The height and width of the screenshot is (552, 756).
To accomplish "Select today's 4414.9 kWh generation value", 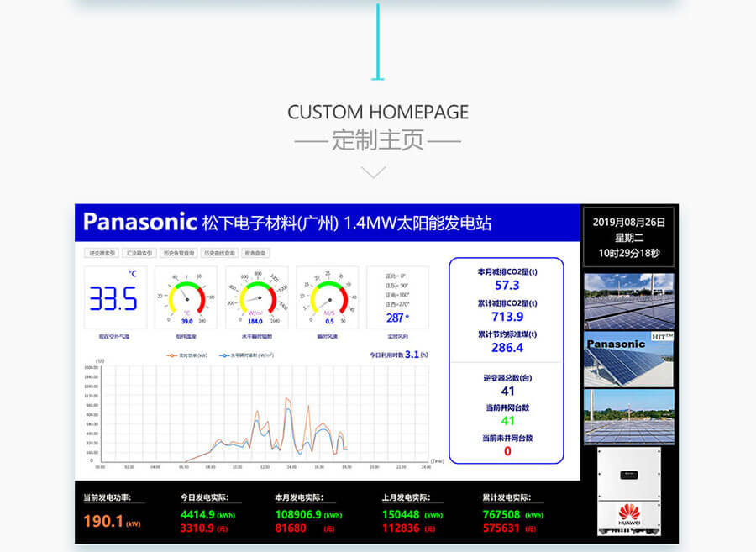I will (207, 514).
